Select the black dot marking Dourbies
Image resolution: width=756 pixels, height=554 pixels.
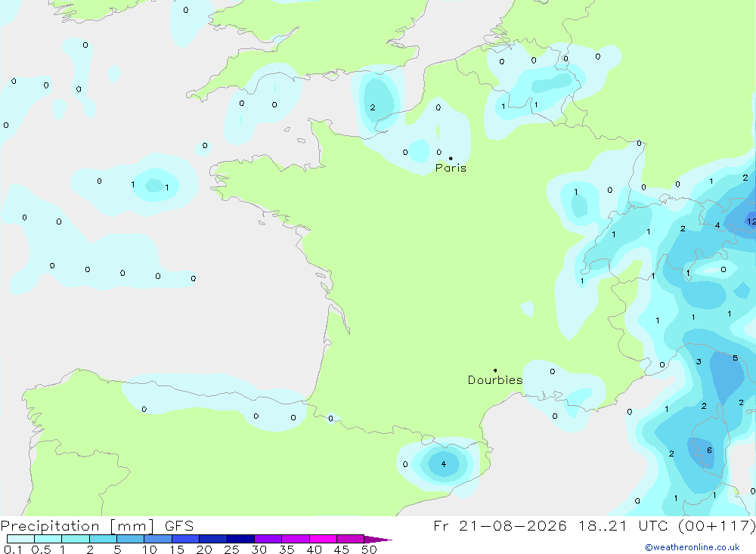(495, 370)
